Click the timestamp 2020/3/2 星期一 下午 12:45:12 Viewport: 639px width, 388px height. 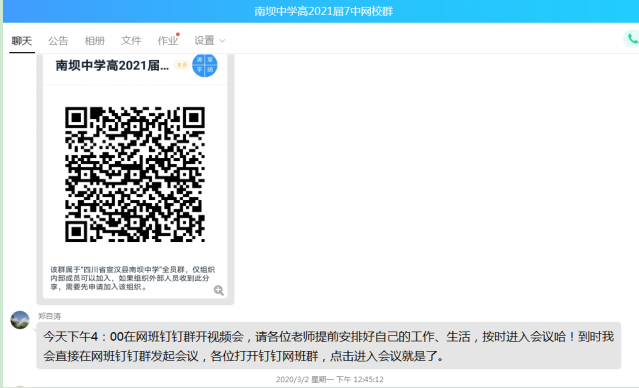coord(329,379)
